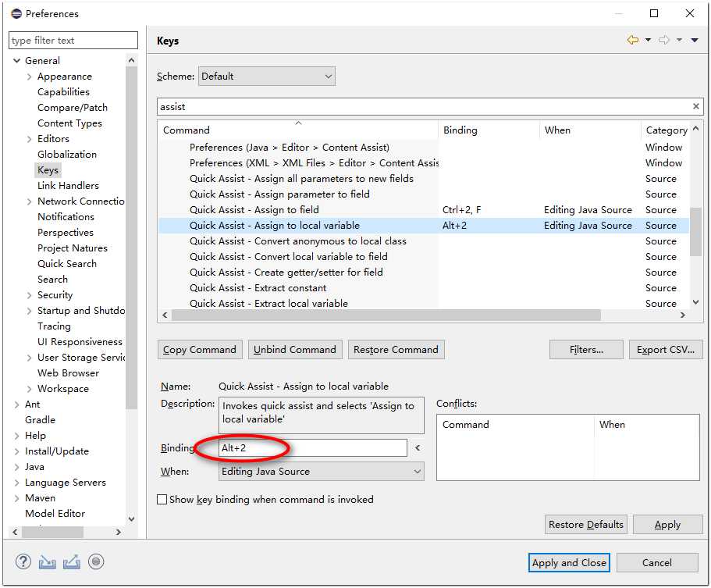Sort by the Command column header
This screenshot has width=711, height=588.
point(298,130)
